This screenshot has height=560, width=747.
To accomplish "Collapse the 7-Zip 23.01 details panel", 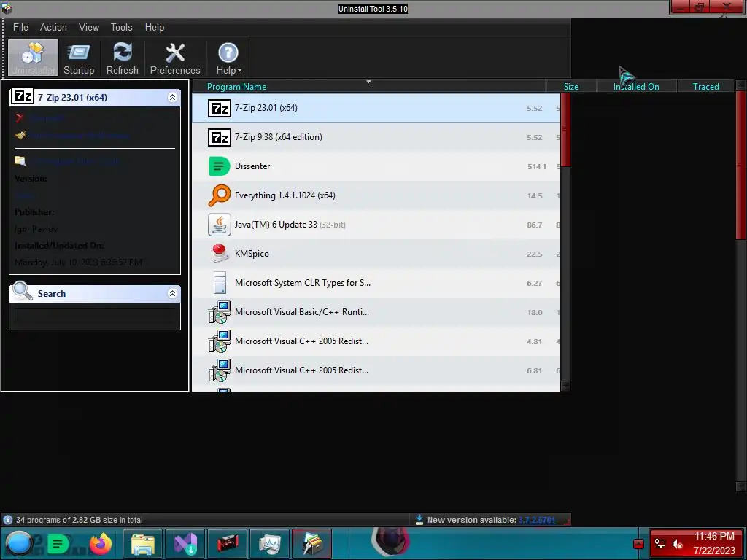I will 172,97.
